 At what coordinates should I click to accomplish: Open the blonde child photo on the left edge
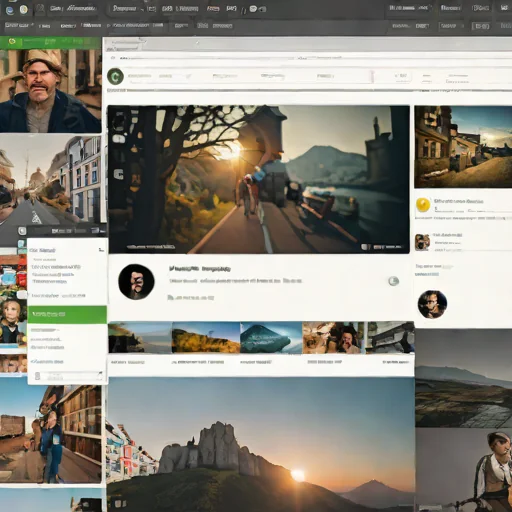tap(13, 321)
